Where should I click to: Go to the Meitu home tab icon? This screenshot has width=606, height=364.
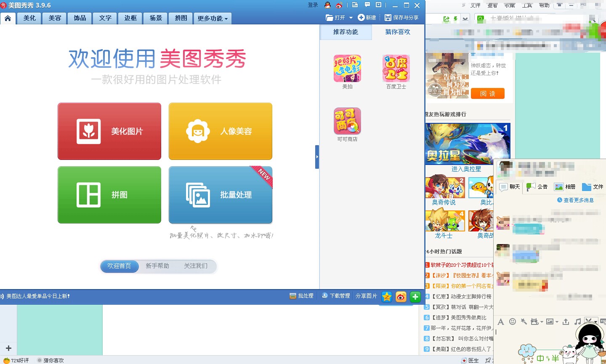click(x=8, y=18)
